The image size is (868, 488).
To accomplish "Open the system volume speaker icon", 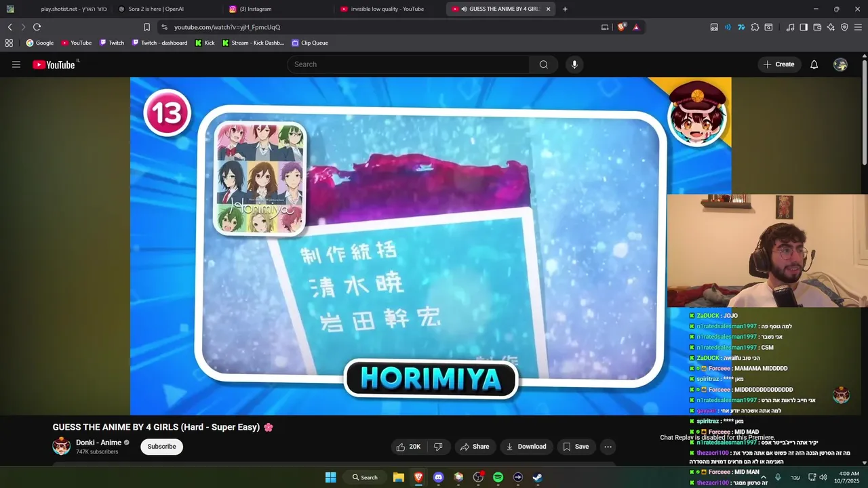I will pyautogui.click(x=823, y=477).
